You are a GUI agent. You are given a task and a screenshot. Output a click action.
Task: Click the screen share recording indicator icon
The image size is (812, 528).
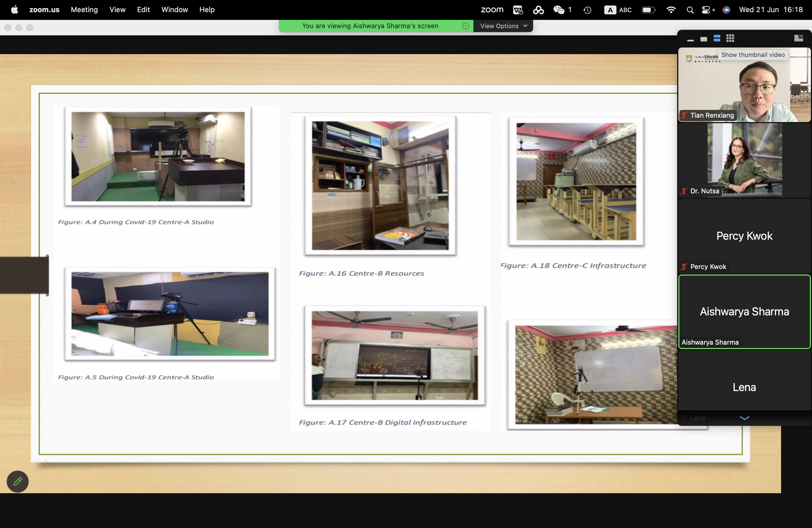pos(465,26)
